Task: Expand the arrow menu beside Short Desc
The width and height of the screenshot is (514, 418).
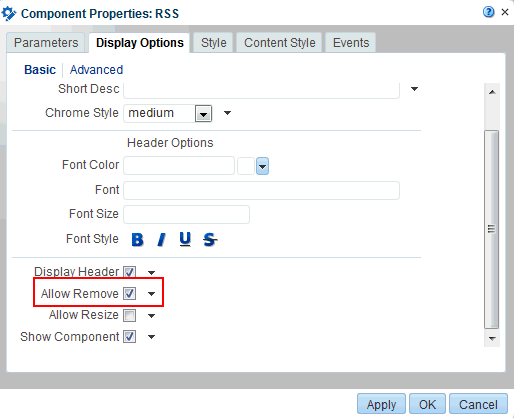Action: [x=414, y=89]
